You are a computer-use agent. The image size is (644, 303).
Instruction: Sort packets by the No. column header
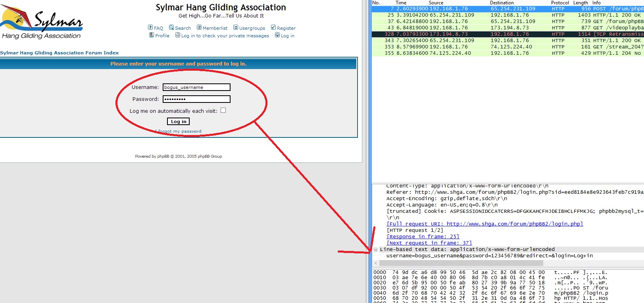(x=376, y=3)
